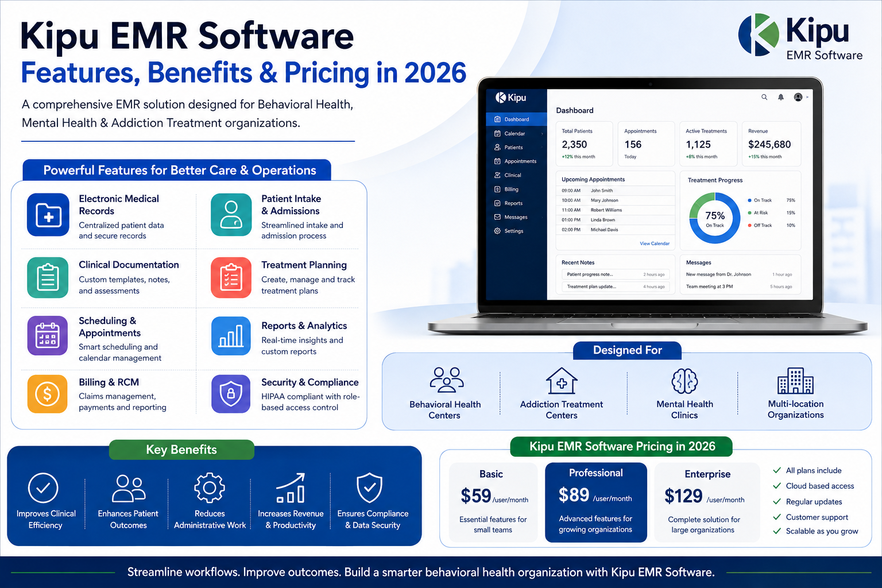Click the 02:00 PM Michael Davis appointment row

pyautogui.click(x=616, y=230)
